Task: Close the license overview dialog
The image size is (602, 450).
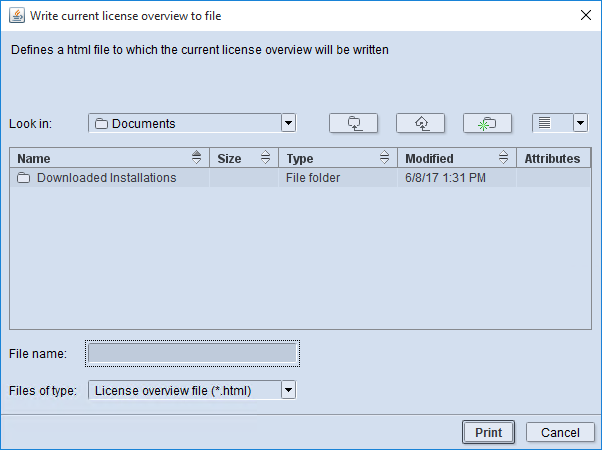Action: coord(585,15)
